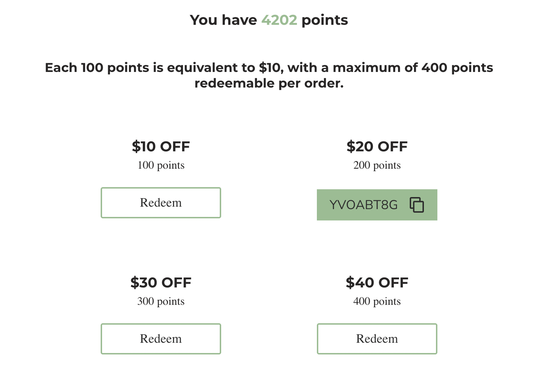Click the $20 OFF heading
Viewport: 543px width, 392px height.
(x=377, y=146)
